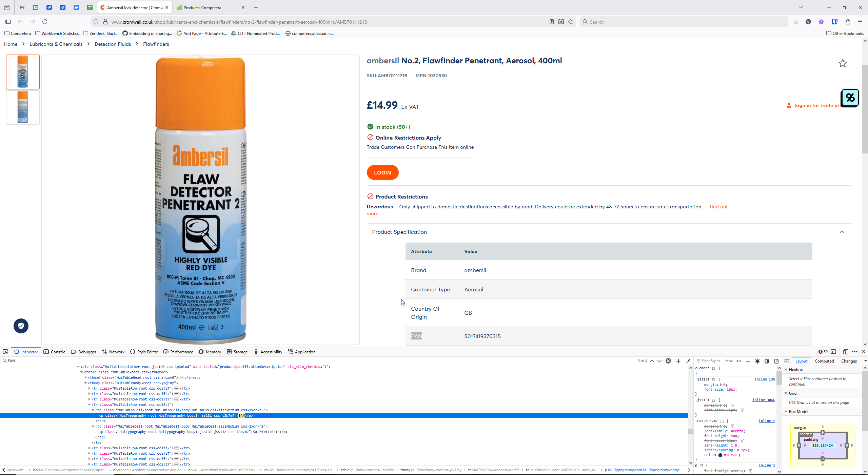868x475 pixels.
Task: Toggle :hov pseudo-class panel
Action: coord(729,361)
